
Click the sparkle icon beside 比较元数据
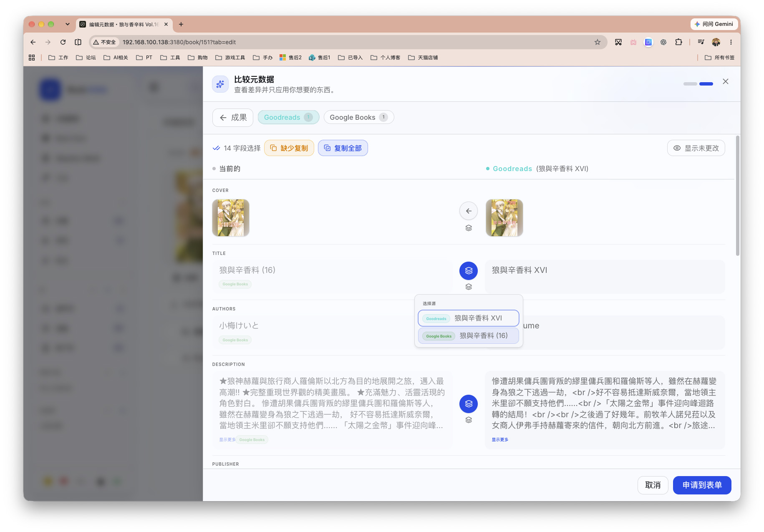(x=220, y=84)
